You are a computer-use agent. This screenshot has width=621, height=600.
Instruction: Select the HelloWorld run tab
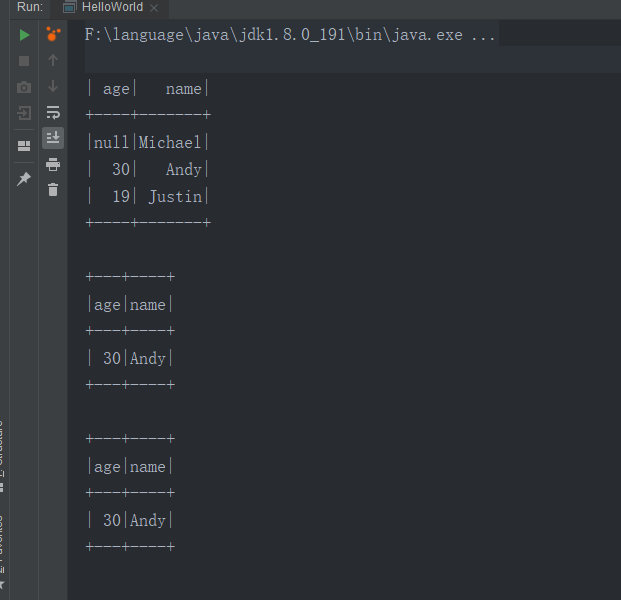click(112, 8)
